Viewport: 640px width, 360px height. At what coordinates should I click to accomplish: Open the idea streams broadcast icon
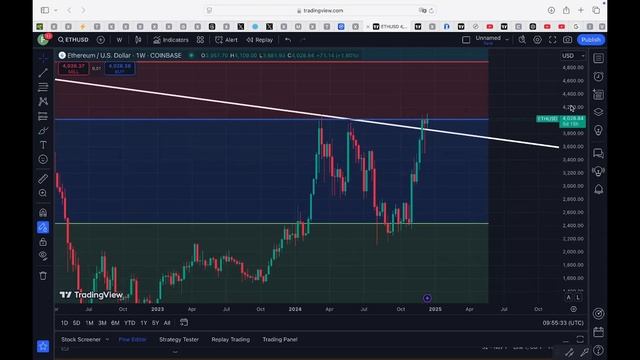tap(598, 171)
